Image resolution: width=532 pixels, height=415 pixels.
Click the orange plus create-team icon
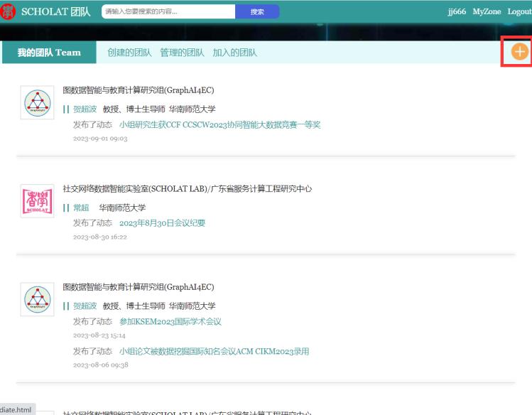520,52
